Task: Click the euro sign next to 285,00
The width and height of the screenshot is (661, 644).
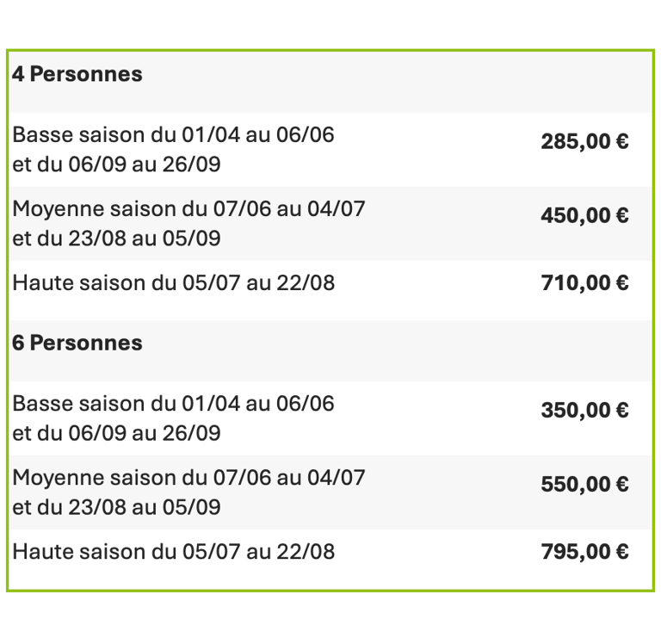Action: pyautogui.click(x=621, y=142)
